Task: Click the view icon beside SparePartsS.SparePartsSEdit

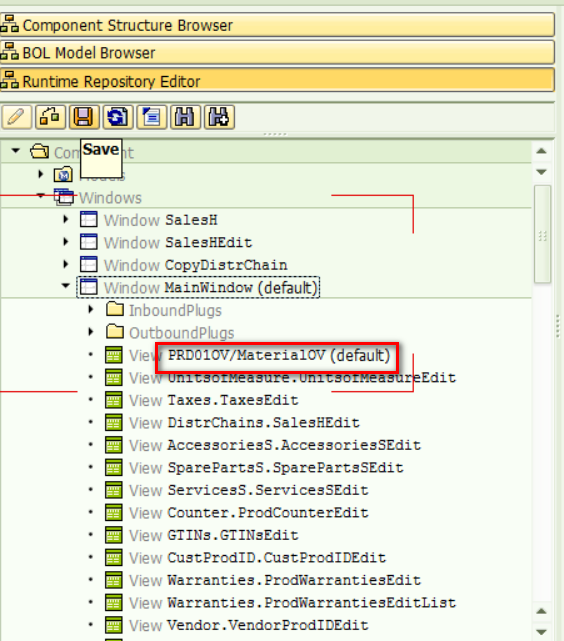Action: pyautogui.click(x=114, y=467)
